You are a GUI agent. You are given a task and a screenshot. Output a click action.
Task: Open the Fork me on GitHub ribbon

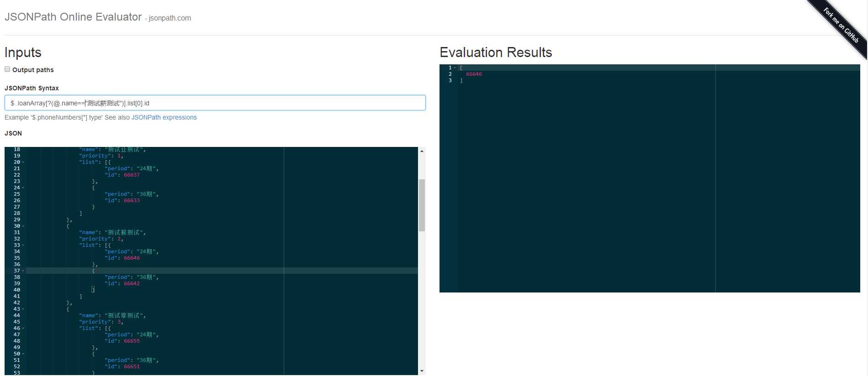coord(841,25)
